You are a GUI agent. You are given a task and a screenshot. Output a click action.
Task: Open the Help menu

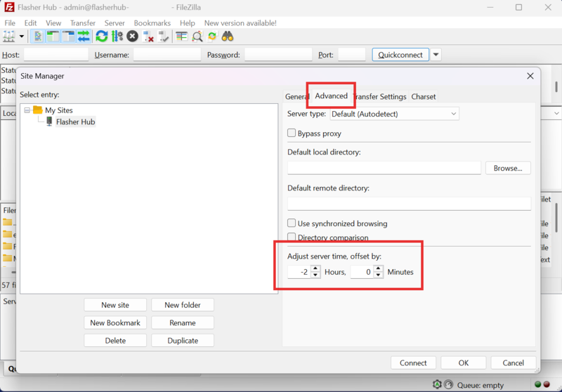coord(188,23)
